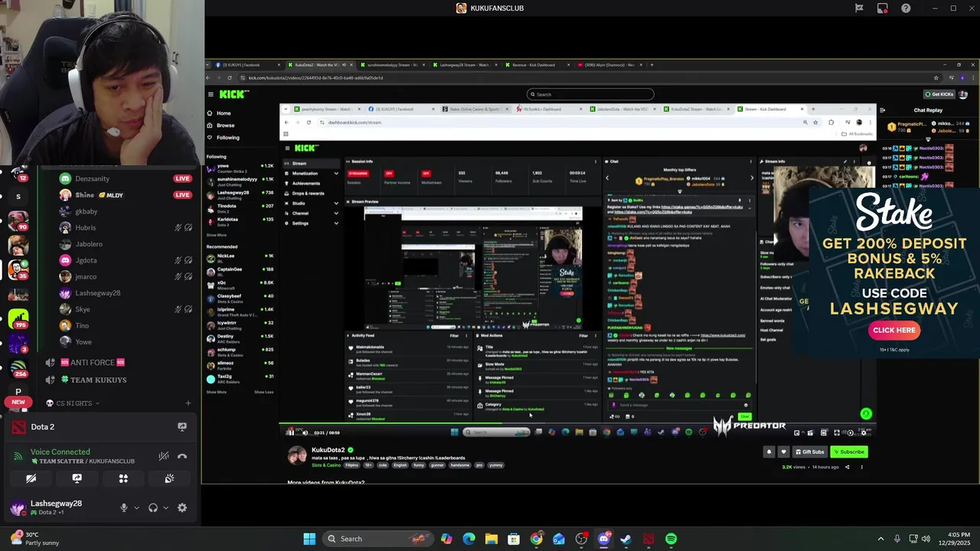
Task: Open Discord user settings gear
Action: pyautogui.click(x=182, y=507)
